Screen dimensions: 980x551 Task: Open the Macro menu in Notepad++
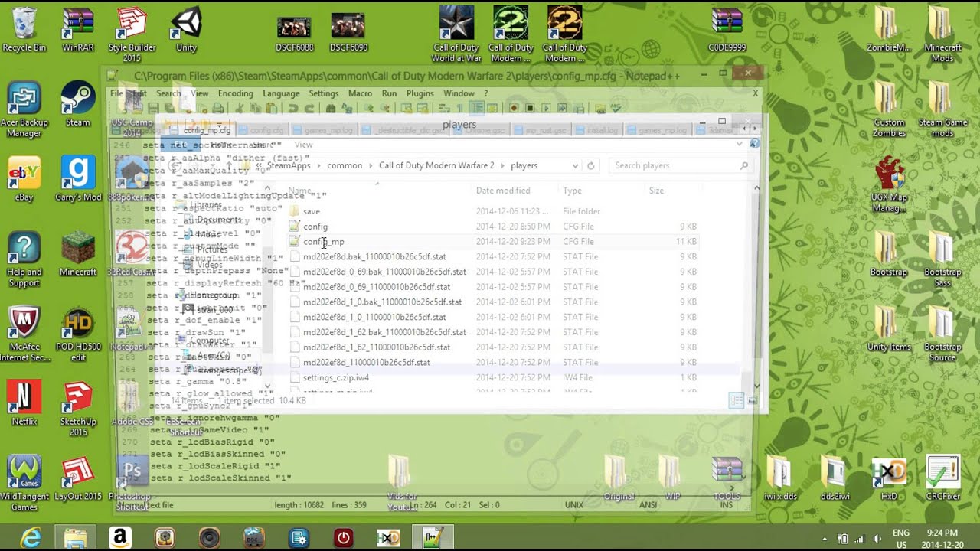click(x=360, y=93)
